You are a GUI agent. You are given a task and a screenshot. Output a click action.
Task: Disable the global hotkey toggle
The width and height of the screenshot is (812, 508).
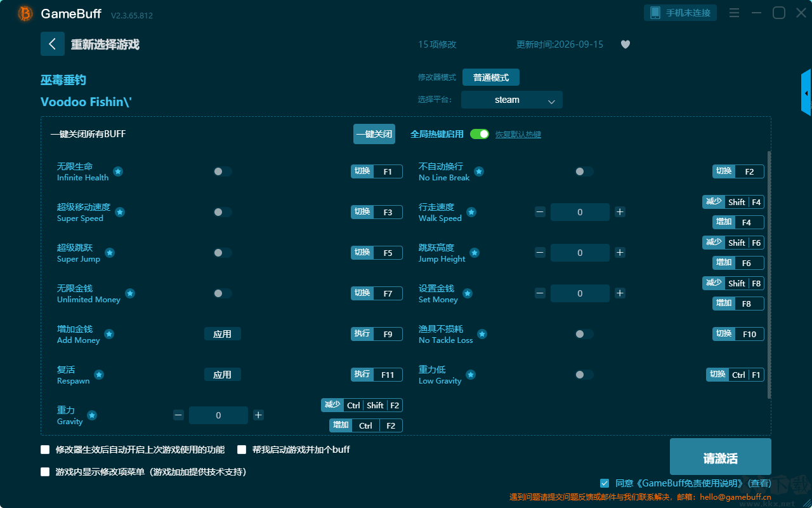click(480, 134)
